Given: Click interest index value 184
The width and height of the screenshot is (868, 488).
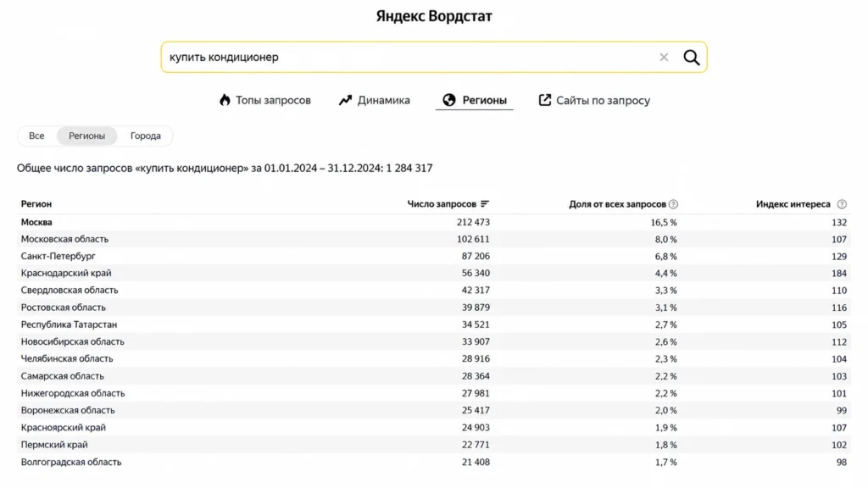Looking at the screenshot, I should (839, 274).
